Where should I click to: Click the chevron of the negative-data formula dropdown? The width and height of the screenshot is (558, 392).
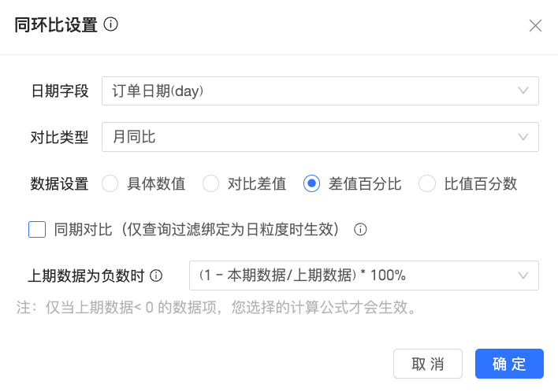(x=523, y=276)
